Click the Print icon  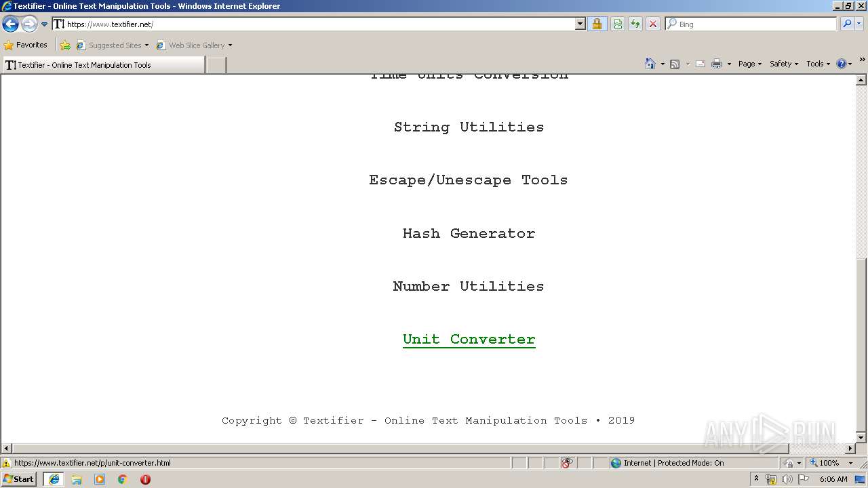717,64
